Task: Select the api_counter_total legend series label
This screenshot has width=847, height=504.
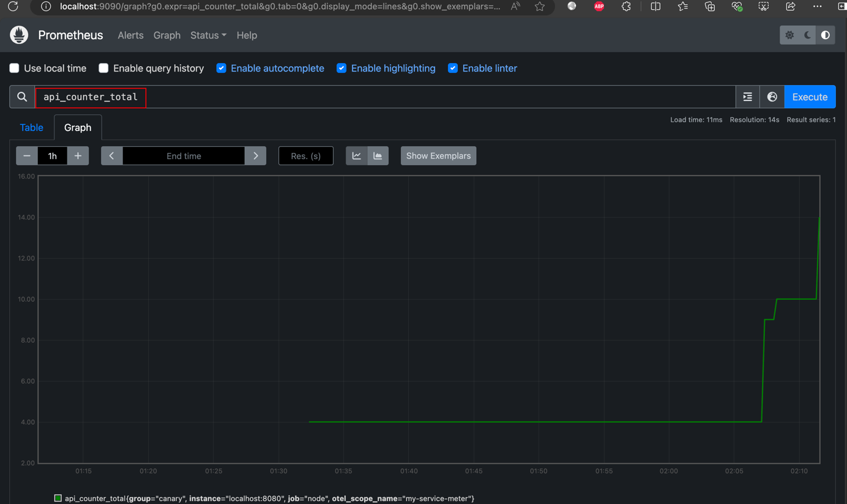Action: (x=269, y=498)
